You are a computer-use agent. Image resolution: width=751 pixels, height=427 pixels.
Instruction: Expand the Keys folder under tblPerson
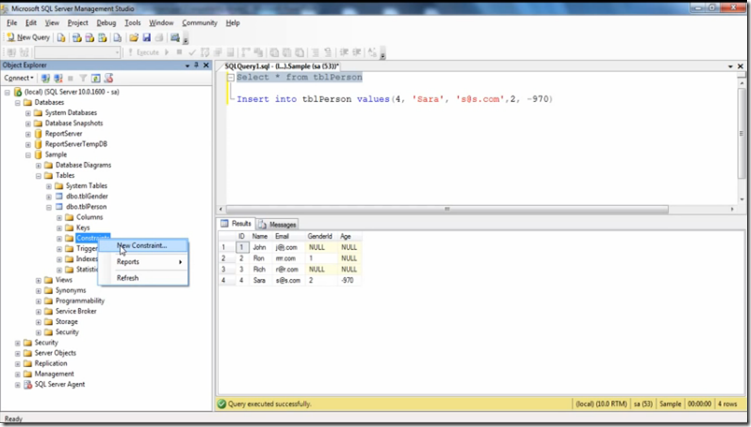[59, 228]
